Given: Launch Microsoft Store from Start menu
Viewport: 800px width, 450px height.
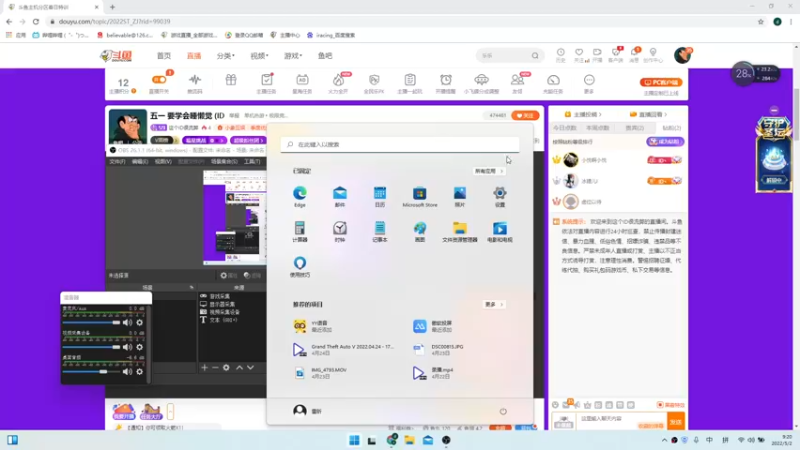Looking at the screenshot, I should click(x=420, y=196).
